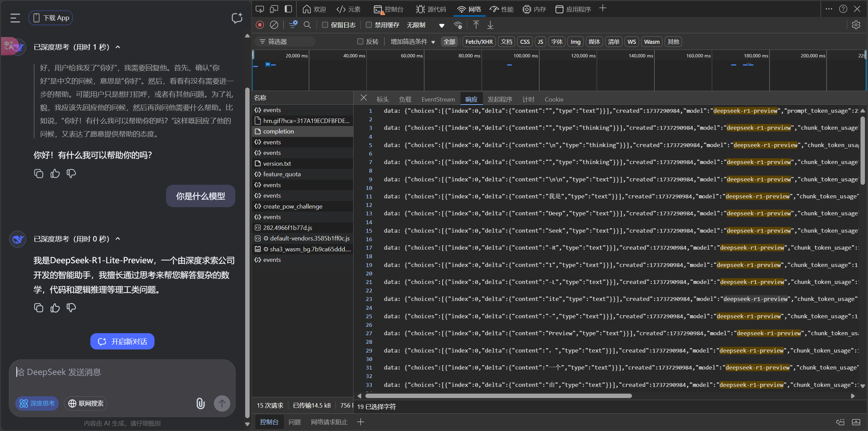This screenshot has width=868, height=431.
Task: Select completion request in list
Action: pos(303,131)
